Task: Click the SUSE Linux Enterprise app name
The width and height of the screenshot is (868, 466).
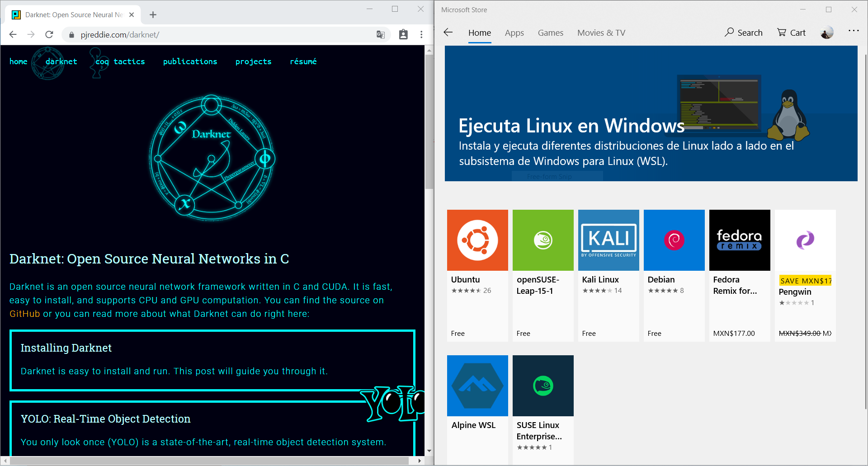Action: point(539,431)
